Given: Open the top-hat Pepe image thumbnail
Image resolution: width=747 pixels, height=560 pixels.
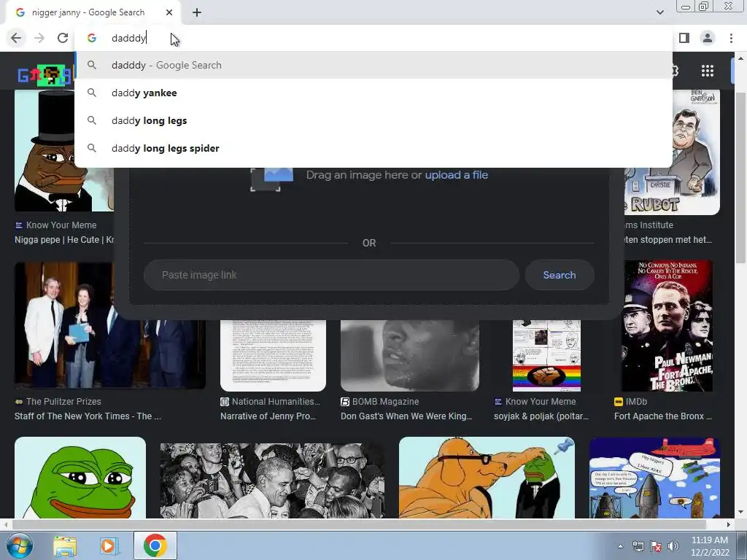Looking at the screenshot, I should pyautogui.click(x=64, y=150).
